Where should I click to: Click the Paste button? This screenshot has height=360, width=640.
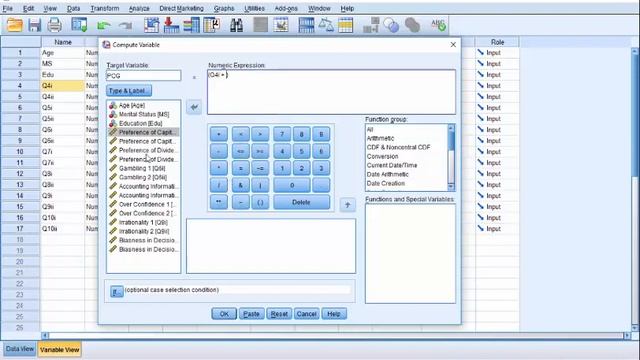[x=251, y=313]
